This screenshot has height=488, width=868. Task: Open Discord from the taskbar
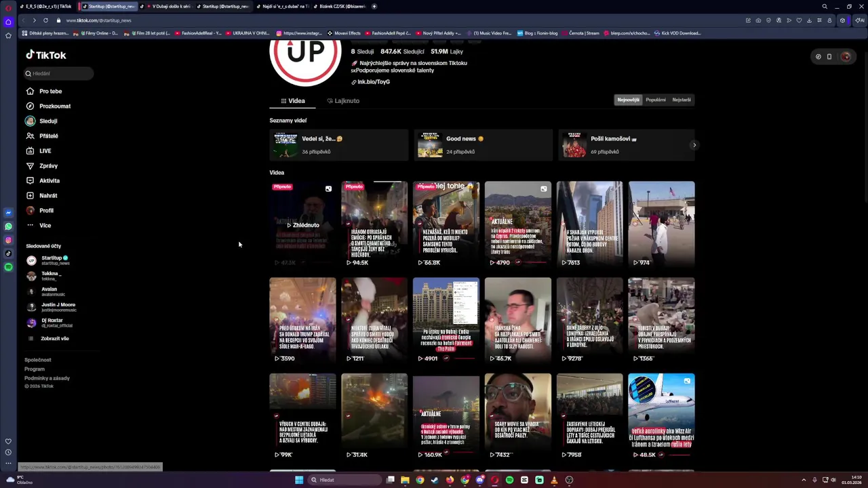[479, 480]
